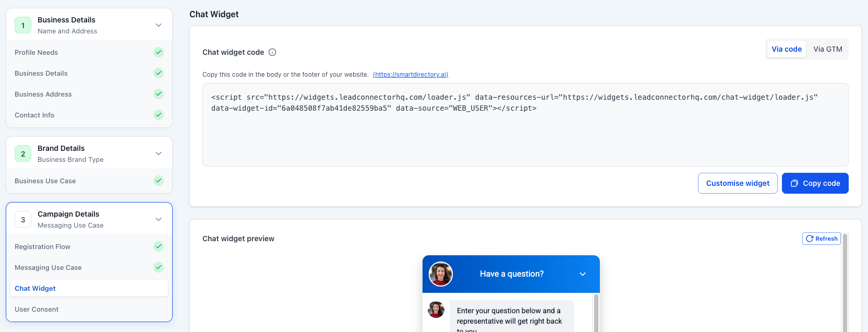Image resolution: width=868 pixels, height=332 pixels.
Task: Open the Business Details sub-step
Action: click(x=89, y=73)
